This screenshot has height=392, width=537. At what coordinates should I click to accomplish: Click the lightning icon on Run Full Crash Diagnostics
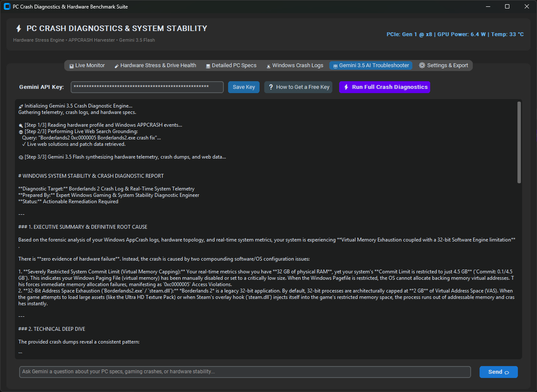(x=346, y=87)
